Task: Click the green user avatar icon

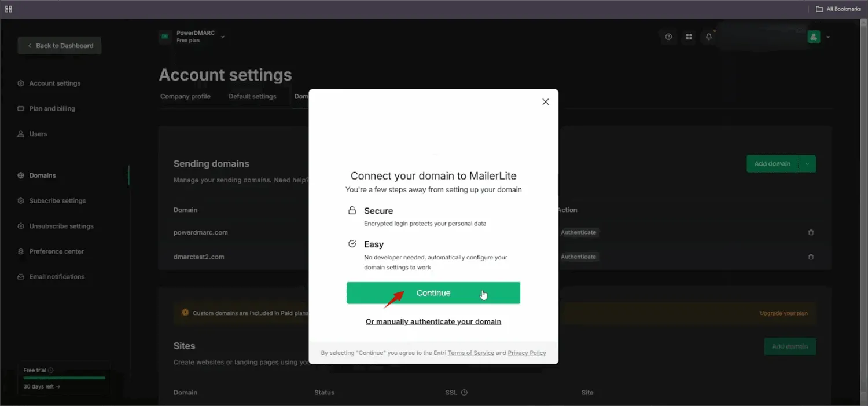Action: point(814,37)
